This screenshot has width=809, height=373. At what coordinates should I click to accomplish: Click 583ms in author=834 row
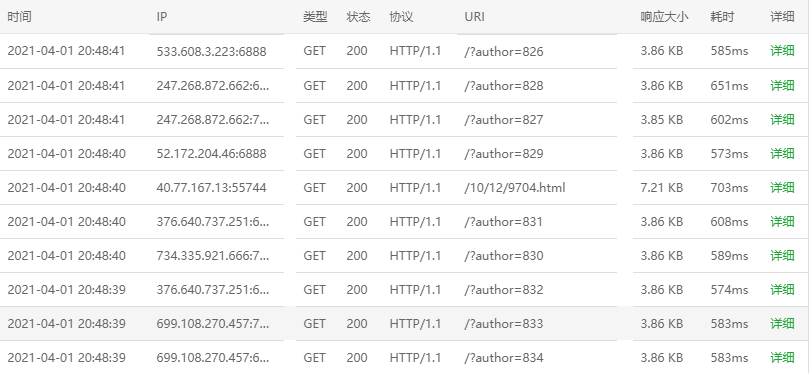click(729, 358)
